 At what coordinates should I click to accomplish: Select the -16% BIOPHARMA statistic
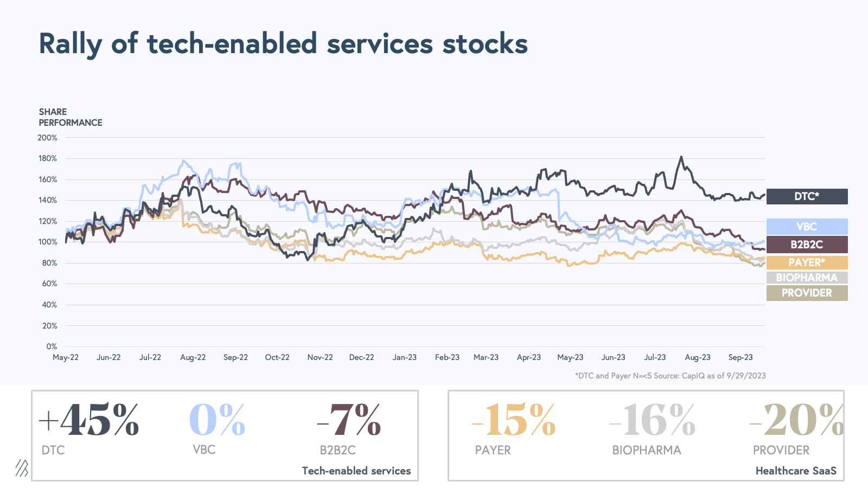point(652,420)
